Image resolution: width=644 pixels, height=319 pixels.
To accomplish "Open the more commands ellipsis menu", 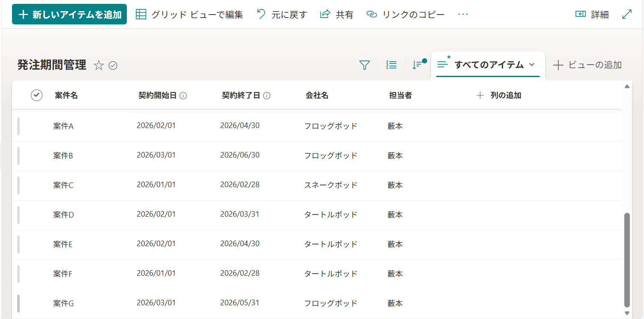I will point(463,14).
